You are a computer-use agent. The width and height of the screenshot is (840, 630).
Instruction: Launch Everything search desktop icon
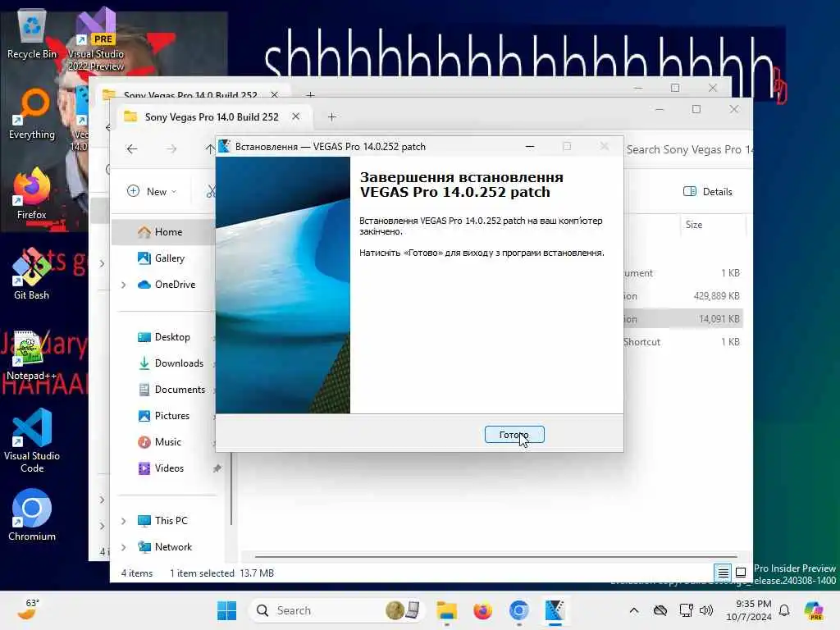(x=32, y=115)
